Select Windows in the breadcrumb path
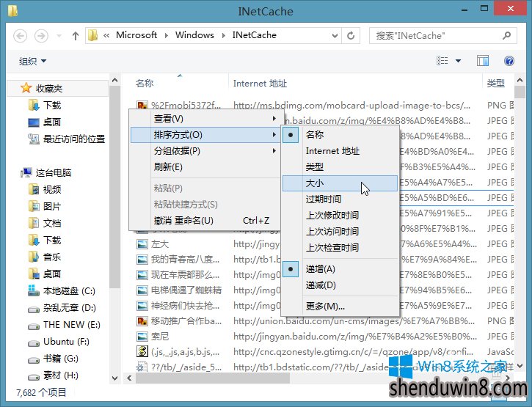 194,35
